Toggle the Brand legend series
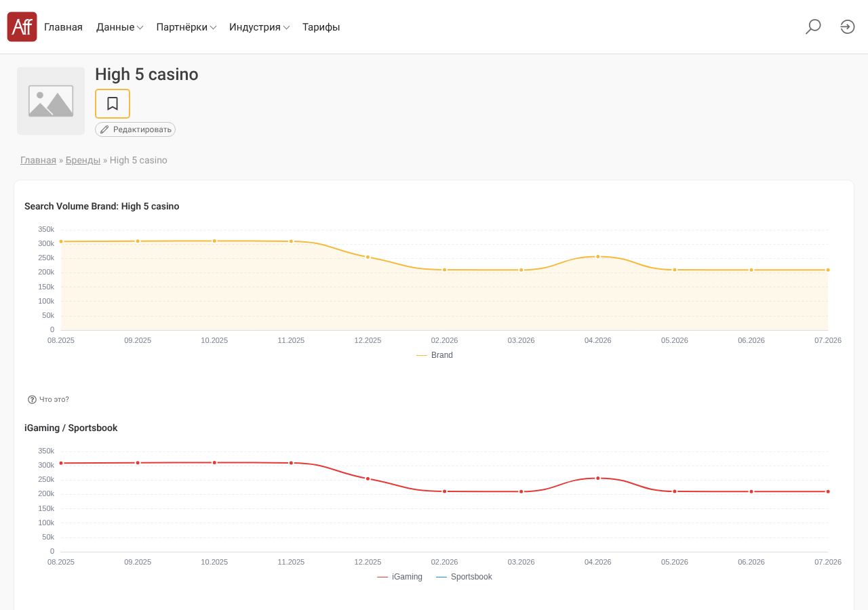The width and height of the screenshot is (868, 610). click(435, 355)
